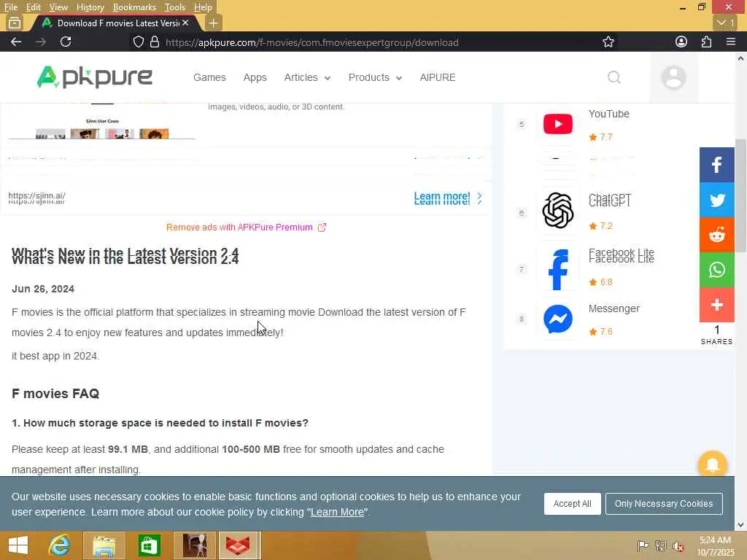Open the YouTube app icon in sidebar
The image size is (747, 560).
[x=558, y=124]
